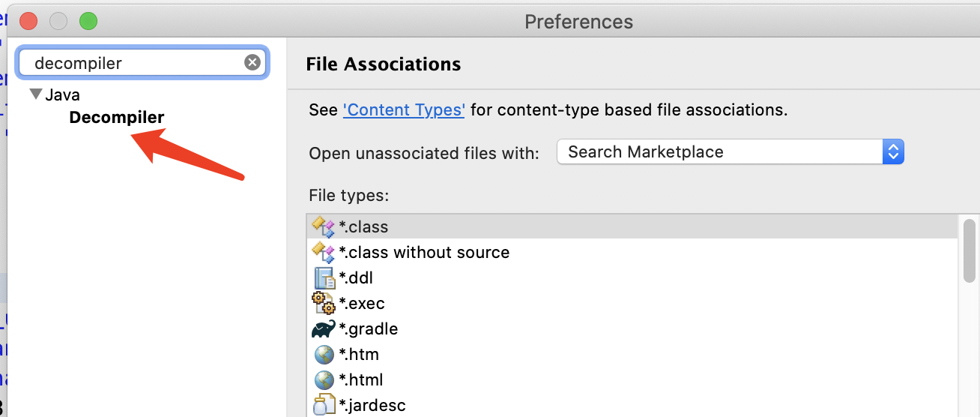
Task: Select the *.exec gears icon
Action: [x=323, y=303]
